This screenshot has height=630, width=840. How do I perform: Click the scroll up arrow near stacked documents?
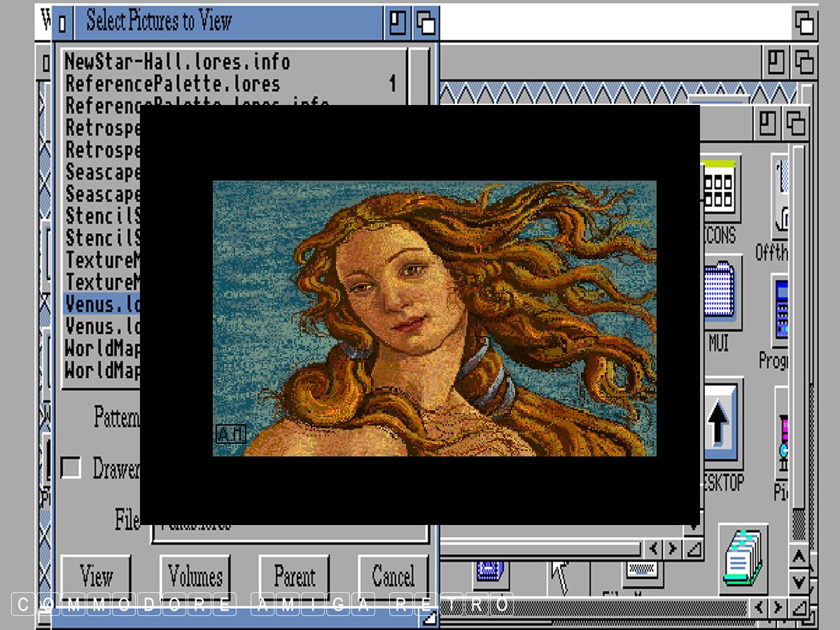pos(799,558)
